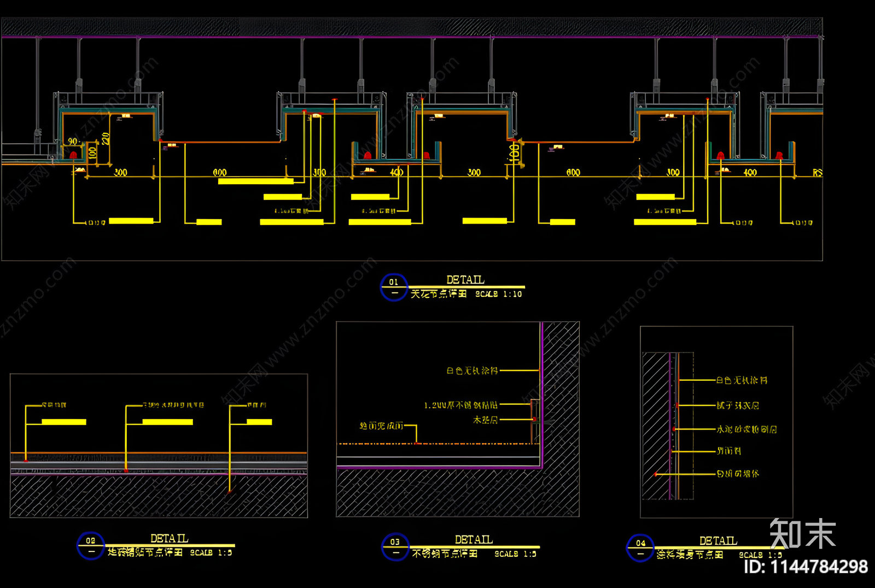Select the DETAIL title beside bubble 04
The height and width of the screenshot is (588, 875).
click(x=718, y=540)
